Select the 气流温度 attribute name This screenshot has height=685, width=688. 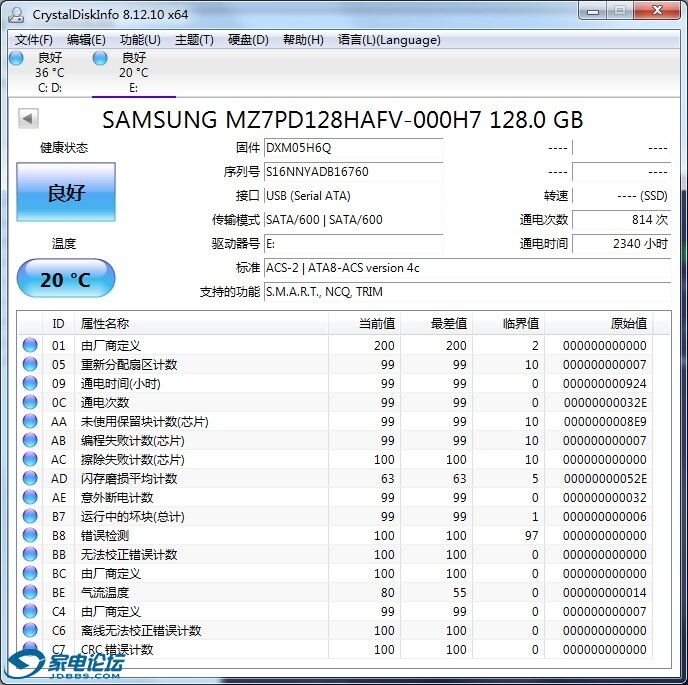pyautogui.click(x=104, y=593)
